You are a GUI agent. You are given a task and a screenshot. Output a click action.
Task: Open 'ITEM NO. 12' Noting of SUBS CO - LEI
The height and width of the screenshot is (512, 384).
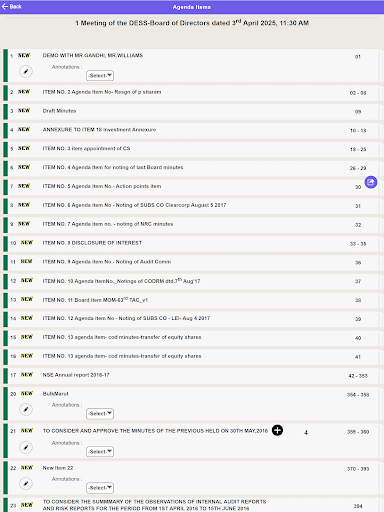click(x=126, y=318)
